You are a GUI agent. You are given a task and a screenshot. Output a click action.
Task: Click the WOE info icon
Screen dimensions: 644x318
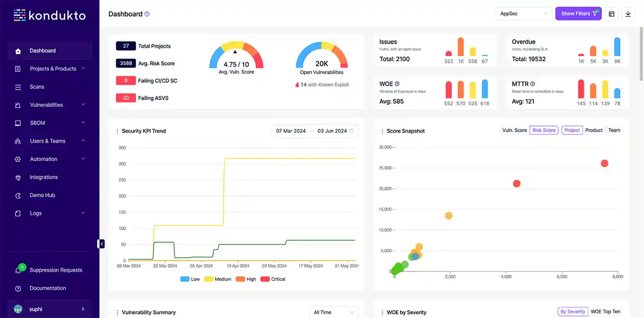click(397, 84)
